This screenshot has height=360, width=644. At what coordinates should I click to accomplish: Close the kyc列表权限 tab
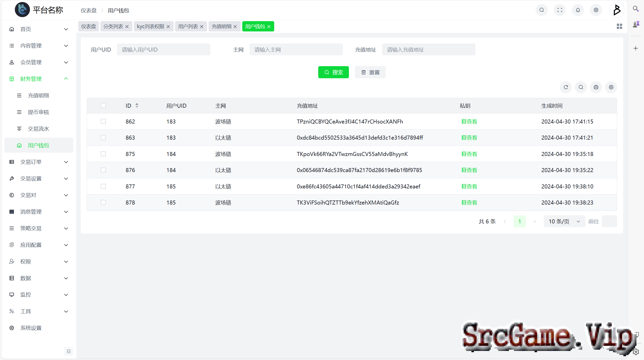(168, 27)
